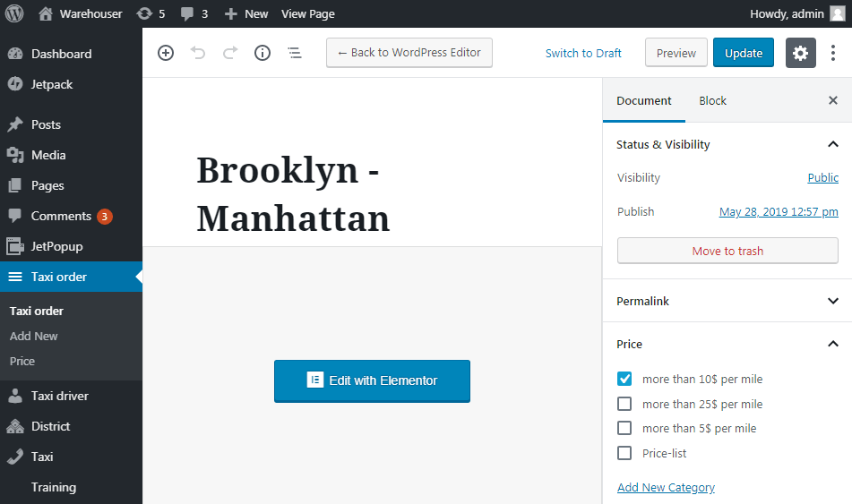
Task: Click the Redo arrow icon
Action: point(230,53)
